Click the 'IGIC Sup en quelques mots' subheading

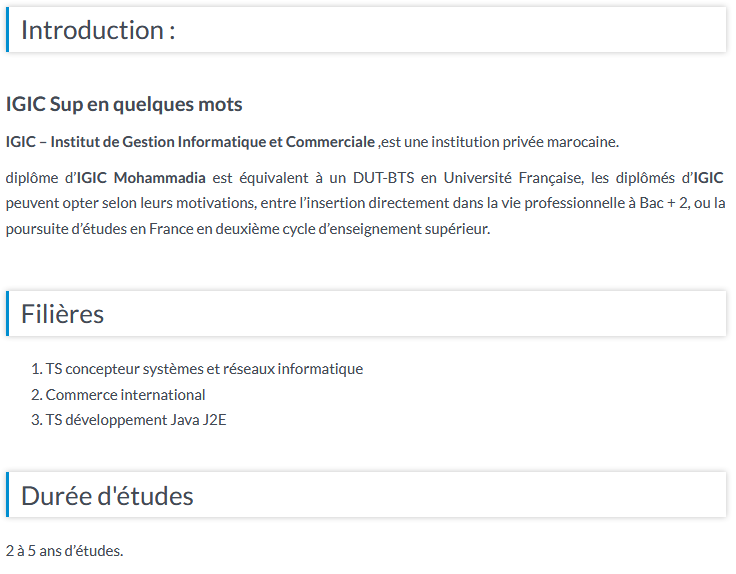pyautogui.click(x=124, y=104)
